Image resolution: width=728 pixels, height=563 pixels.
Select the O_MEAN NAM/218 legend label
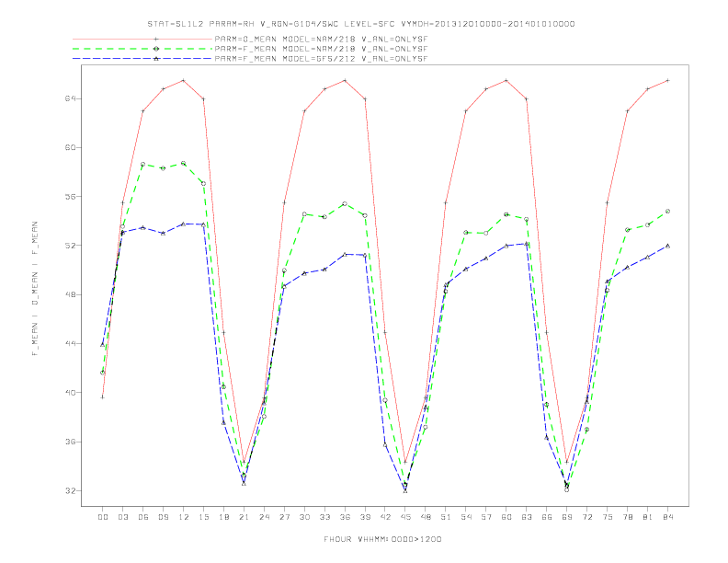pos(321,40)
